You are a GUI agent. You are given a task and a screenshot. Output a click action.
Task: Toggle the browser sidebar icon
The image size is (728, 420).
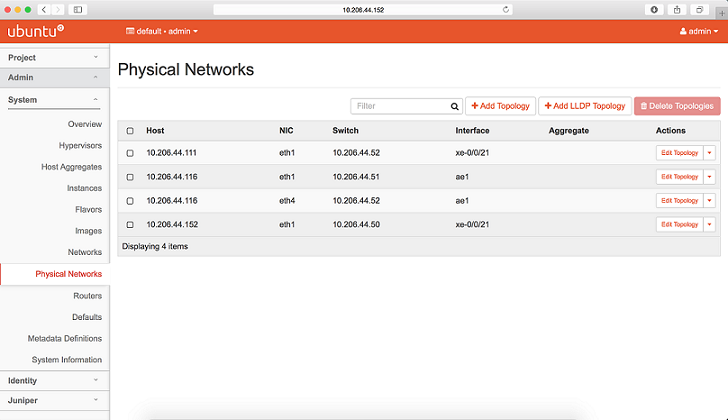click(78, 9)
